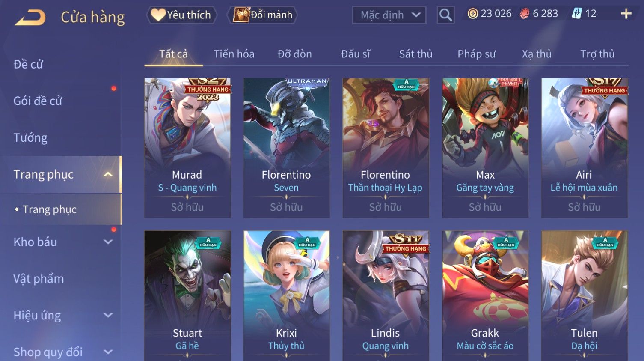Expand the Hiệu ứng sidebar section
Image resolution: width=644 pixels, height=361 pixels.
tap(108, 315)
